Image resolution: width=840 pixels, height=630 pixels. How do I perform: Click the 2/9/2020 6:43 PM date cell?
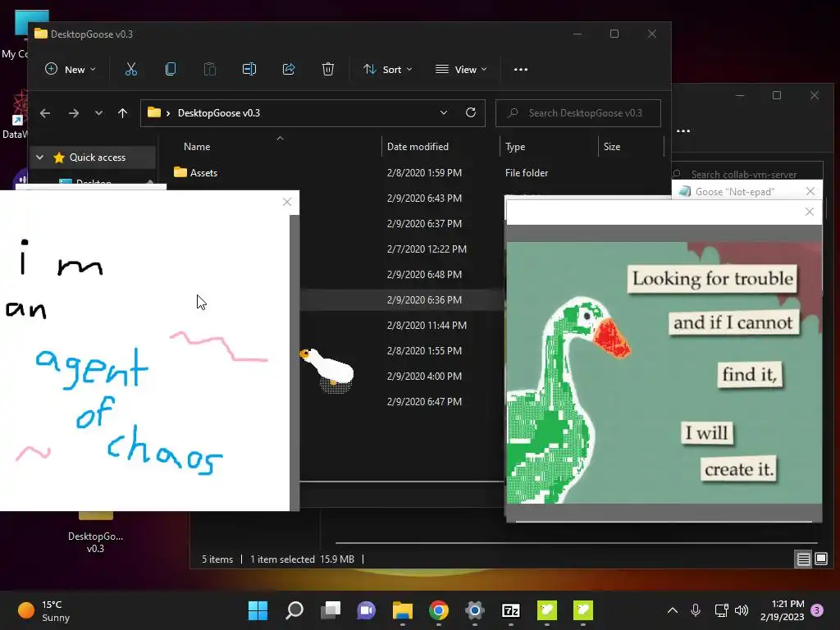(424, 199)
